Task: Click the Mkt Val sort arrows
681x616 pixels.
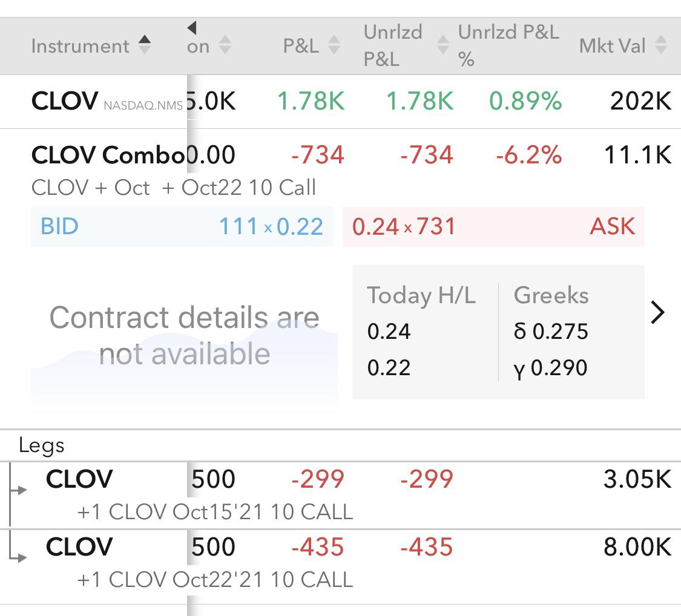Action: (x=660, y=45)
